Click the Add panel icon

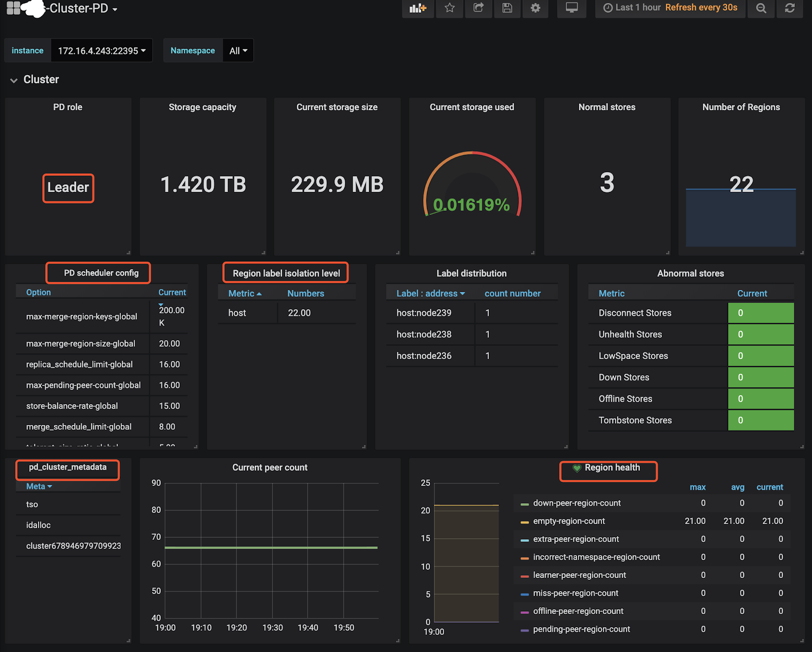pyautogui.click(x=418, y=8)
